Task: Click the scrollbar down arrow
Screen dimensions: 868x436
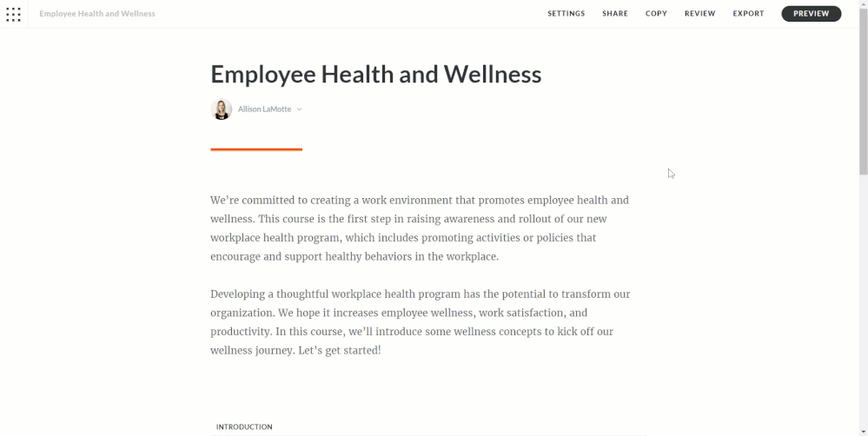Action: 863,431
